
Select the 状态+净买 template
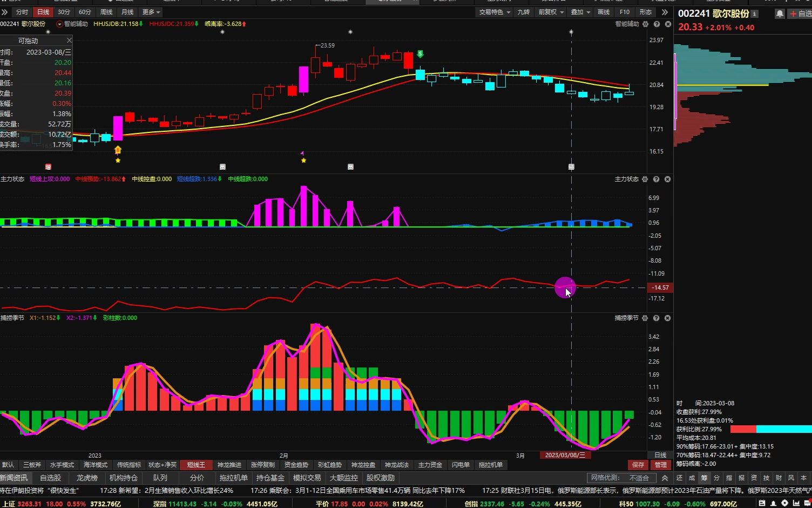coord(163,465)
